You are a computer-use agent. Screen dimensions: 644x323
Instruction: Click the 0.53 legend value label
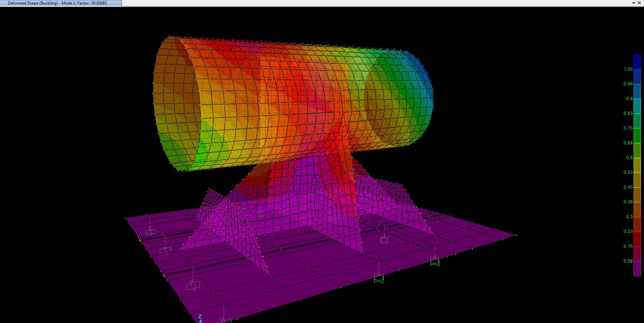point(628,172)
